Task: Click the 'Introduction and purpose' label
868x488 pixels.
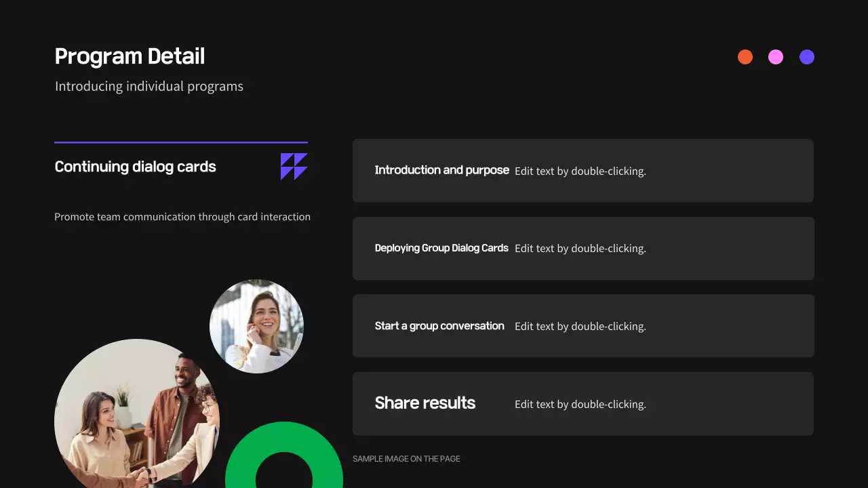Action: [x=442, y=170]
